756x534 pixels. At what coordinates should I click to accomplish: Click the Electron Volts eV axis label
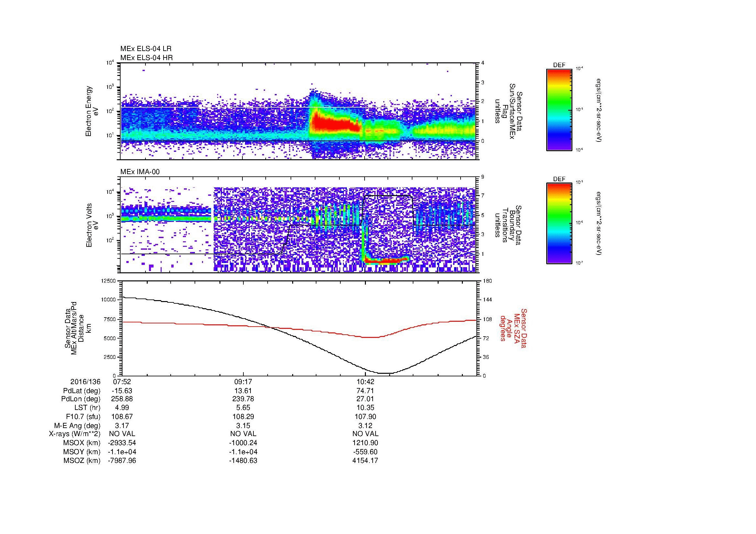[x=92, y=225]
